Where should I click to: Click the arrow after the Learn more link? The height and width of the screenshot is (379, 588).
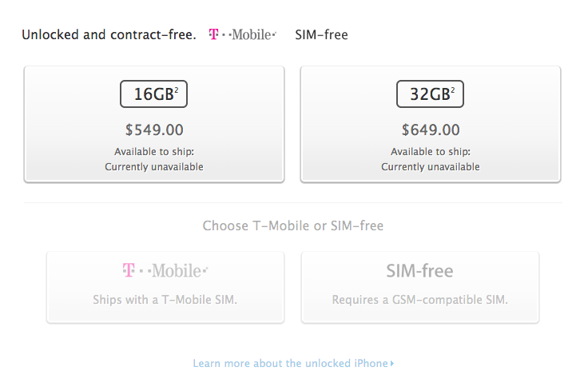pyautogui.click(x=392, y=364)
